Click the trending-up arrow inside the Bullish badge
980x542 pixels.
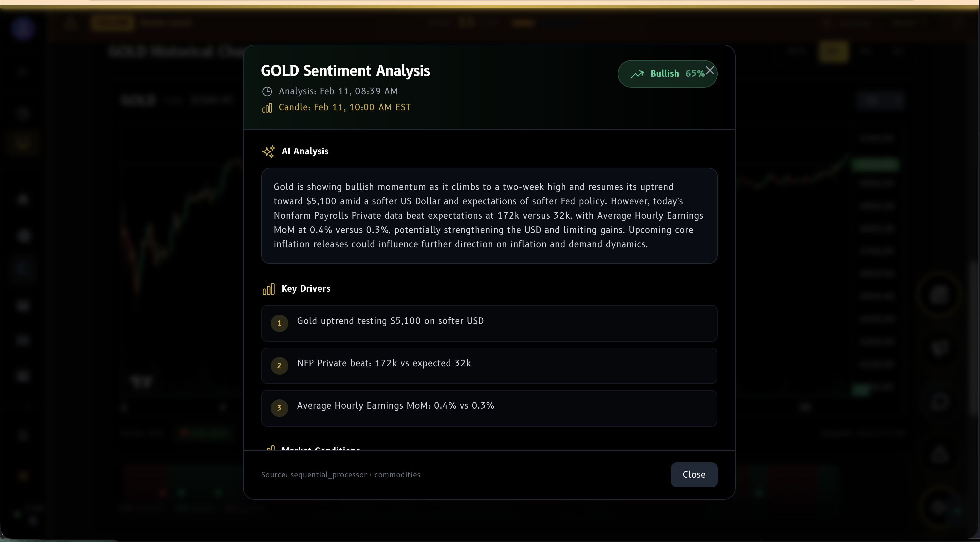[x=638, y=74]
